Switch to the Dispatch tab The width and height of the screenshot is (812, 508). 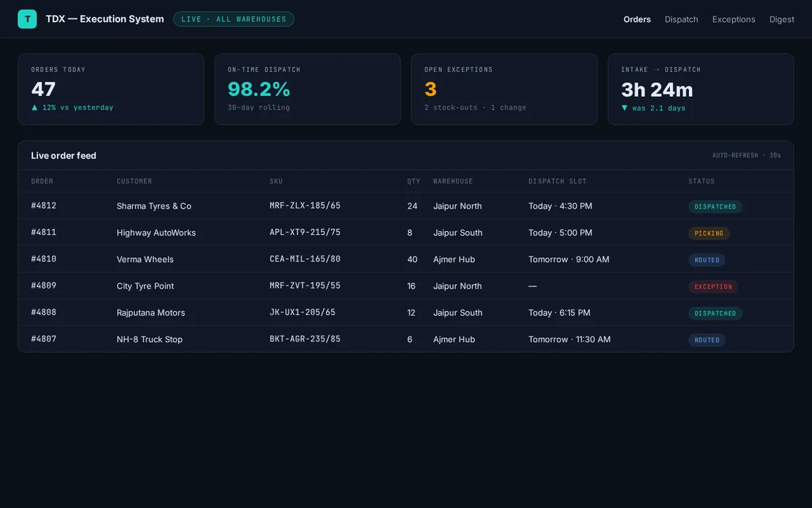coord(681,20)
